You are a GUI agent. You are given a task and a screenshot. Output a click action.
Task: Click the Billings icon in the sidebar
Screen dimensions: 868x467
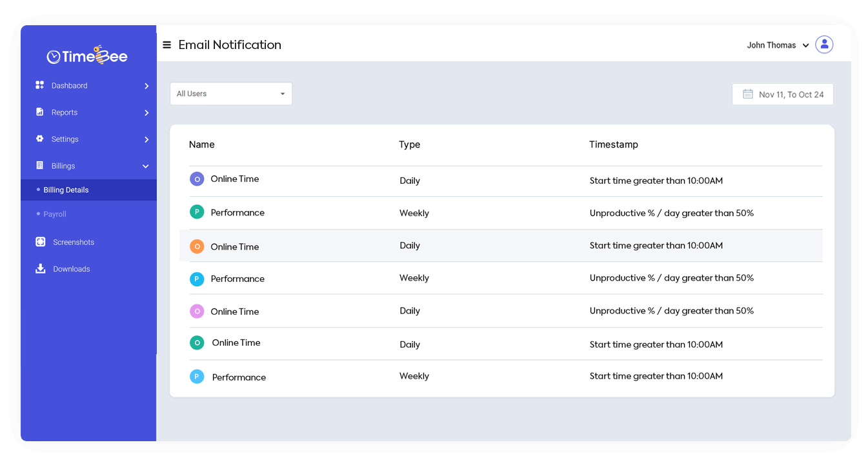[39, 166]
